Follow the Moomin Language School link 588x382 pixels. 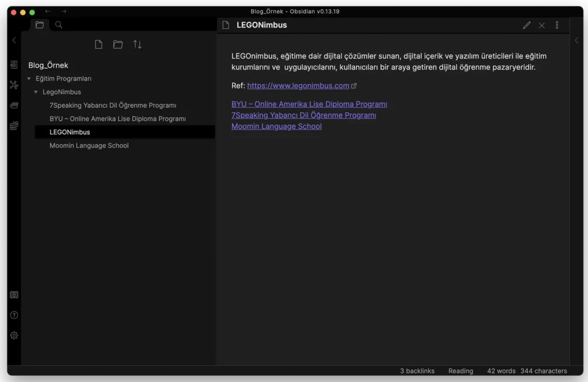[276, 126]
